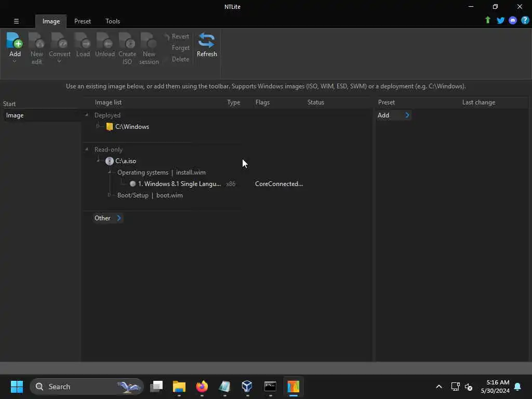Viewport: 532px width, 399px height.
Task: Click Delete in the toolbar
Action: click(x=180, y=59)
